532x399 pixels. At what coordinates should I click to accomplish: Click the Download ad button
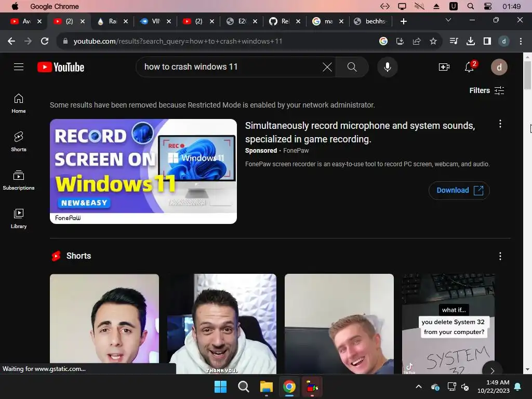click(459, 190)
